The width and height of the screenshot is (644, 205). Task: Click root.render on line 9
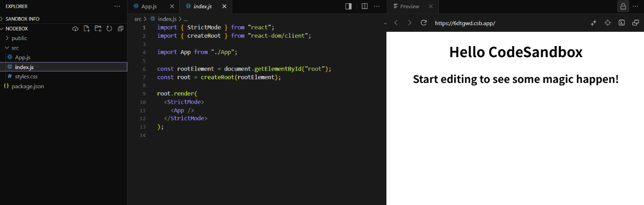(x=175, y=94)
